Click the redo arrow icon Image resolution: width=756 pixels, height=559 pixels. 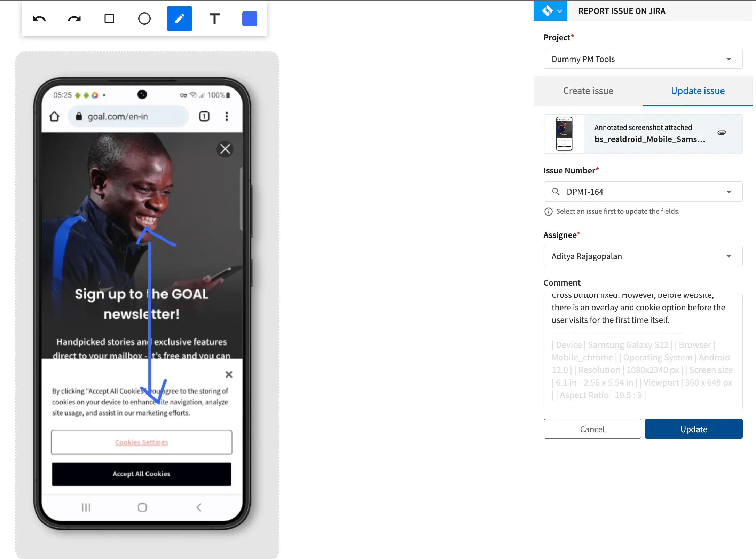(x=74, y=19)
